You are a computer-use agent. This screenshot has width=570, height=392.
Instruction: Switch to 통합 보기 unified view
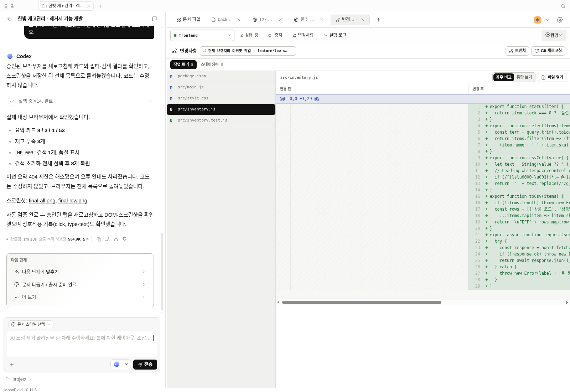pos(524,77)
